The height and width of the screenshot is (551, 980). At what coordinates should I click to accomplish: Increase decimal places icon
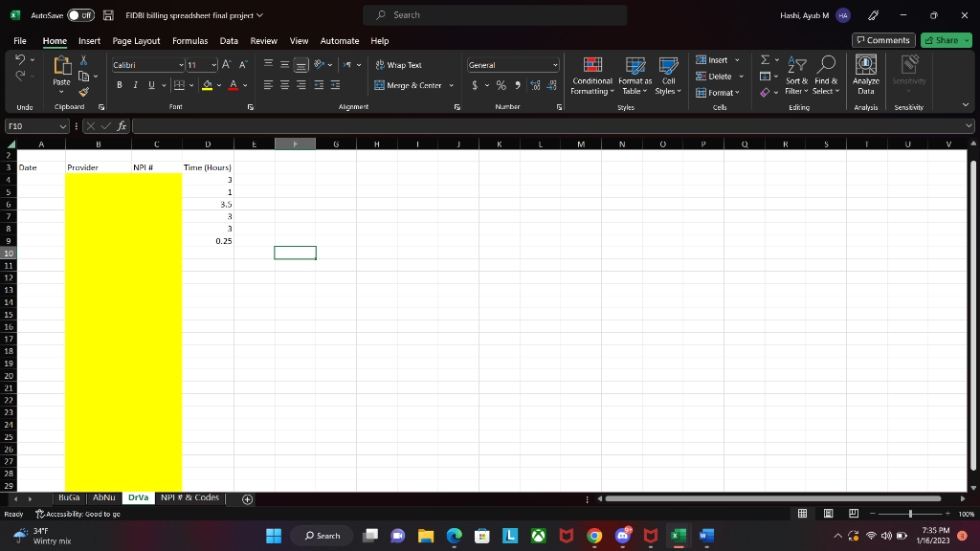click(x=535, y=85)
